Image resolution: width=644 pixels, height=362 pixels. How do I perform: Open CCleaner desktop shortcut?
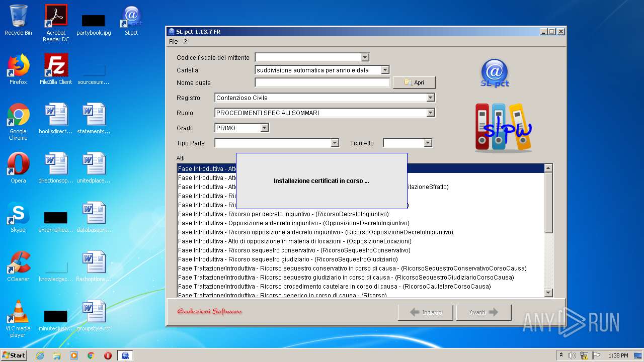(x=18, y=266)
